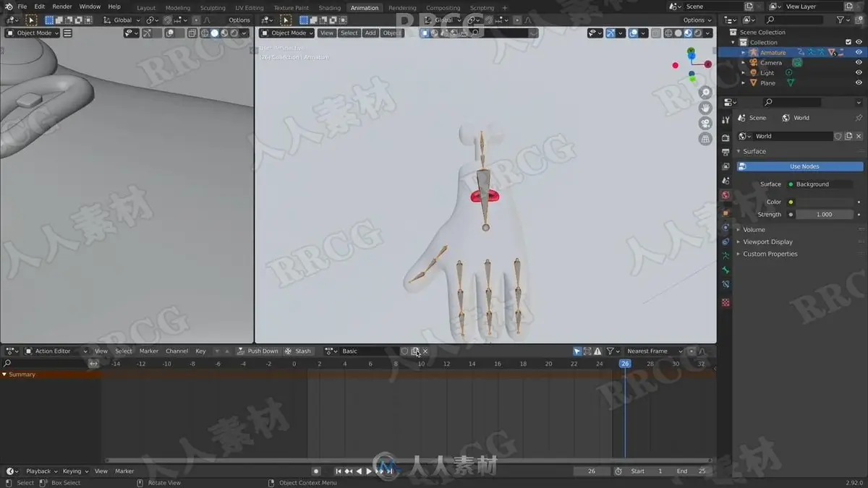Click the Scene icon in properties header
Screen dimensions: 868x488
coord(742,118)
